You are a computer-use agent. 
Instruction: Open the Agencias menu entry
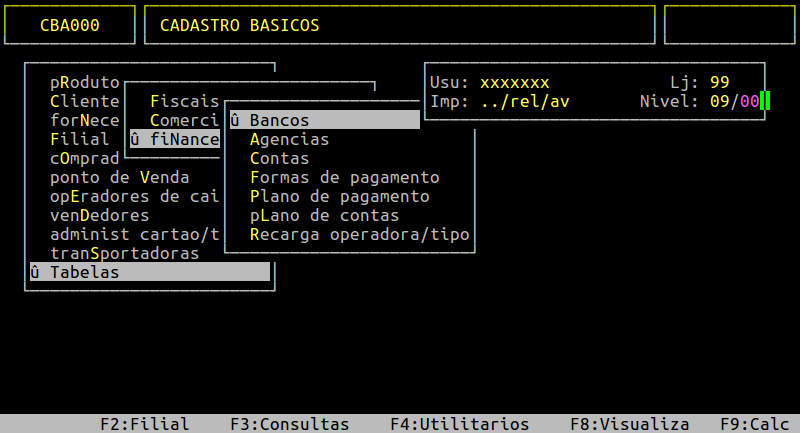(x=289, y=139)
